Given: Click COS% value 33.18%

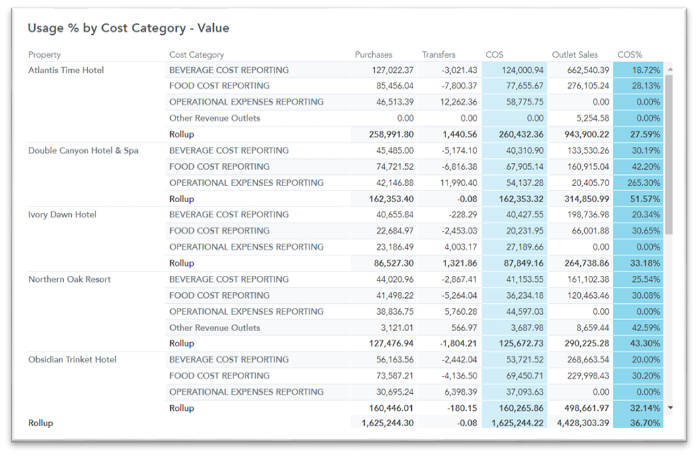Looking at the screenshot, I should coord(645,263).
